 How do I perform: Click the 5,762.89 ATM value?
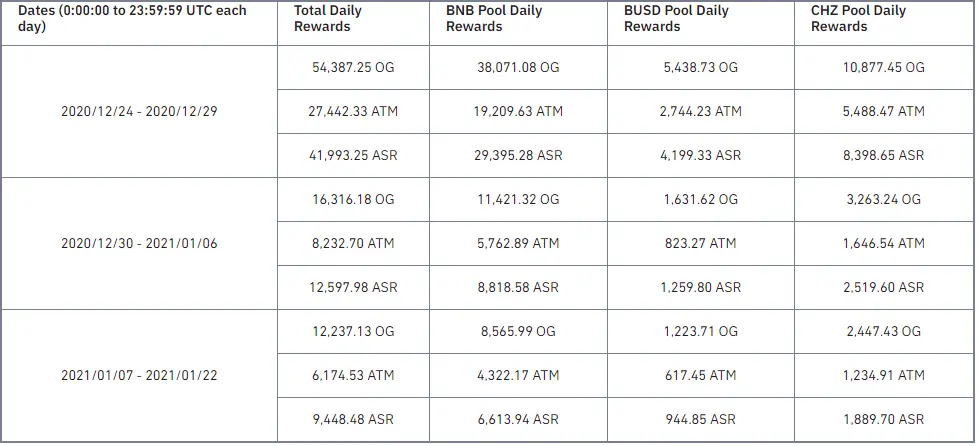pos(518,243)
